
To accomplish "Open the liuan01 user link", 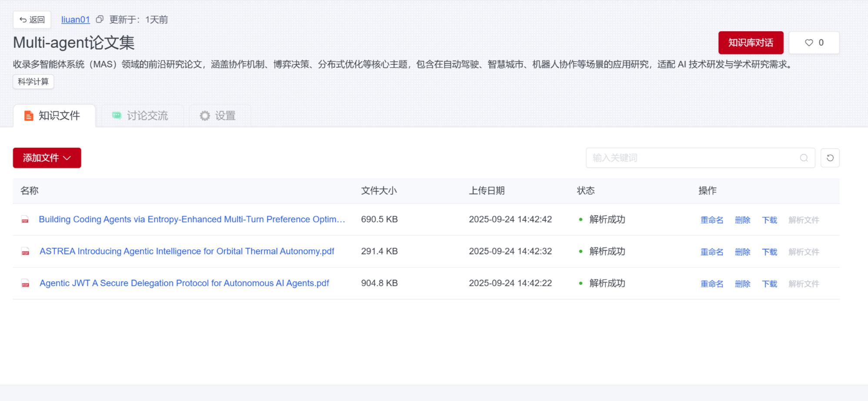I will click(75, 20).
